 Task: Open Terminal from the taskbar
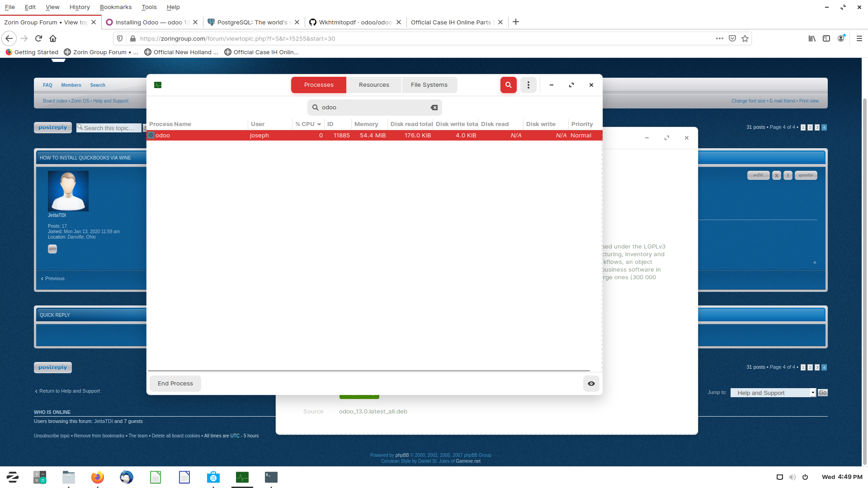click(271, 477)
